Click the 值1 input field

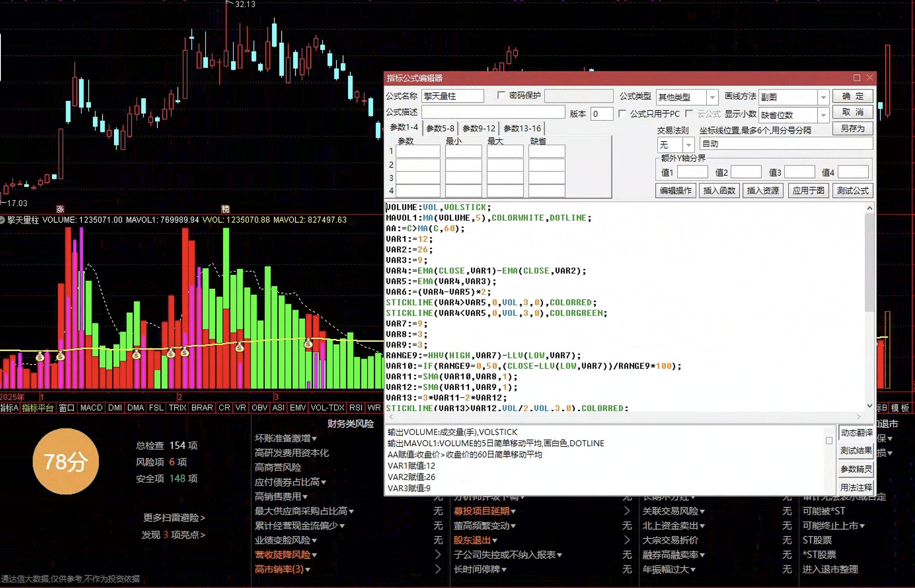click(692, 172)
